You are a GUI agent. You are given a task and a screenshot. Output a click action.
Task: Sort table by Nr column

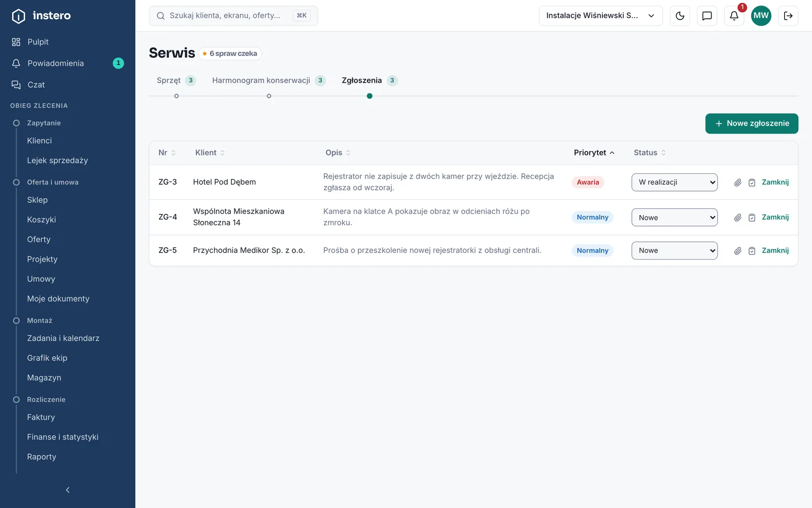(x=167, y=152)
